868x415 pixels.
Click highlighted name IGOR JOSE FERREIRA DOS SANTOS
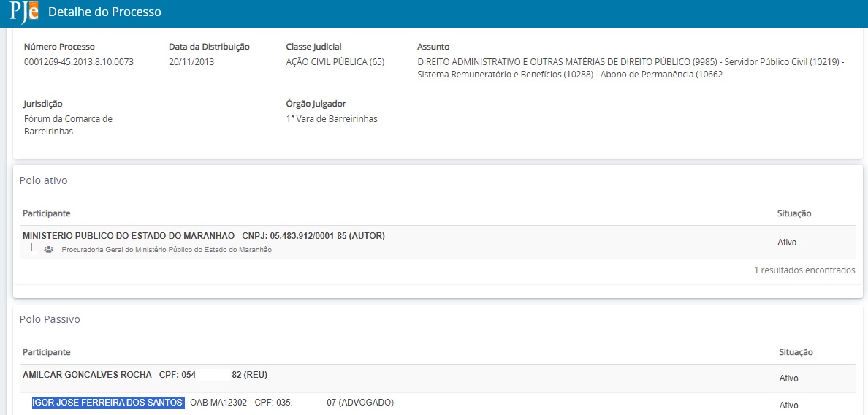(x=108, y=403)
